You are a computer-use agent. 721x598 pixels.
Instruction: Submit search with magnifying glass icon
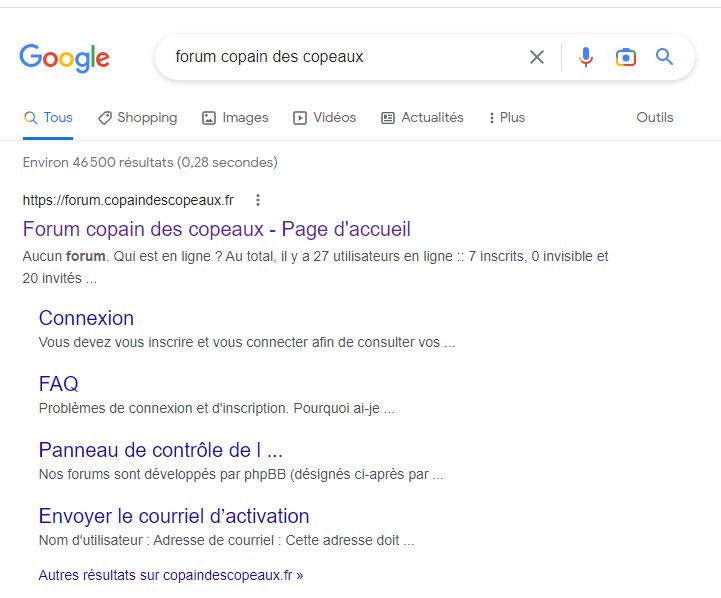coord(665,57)
